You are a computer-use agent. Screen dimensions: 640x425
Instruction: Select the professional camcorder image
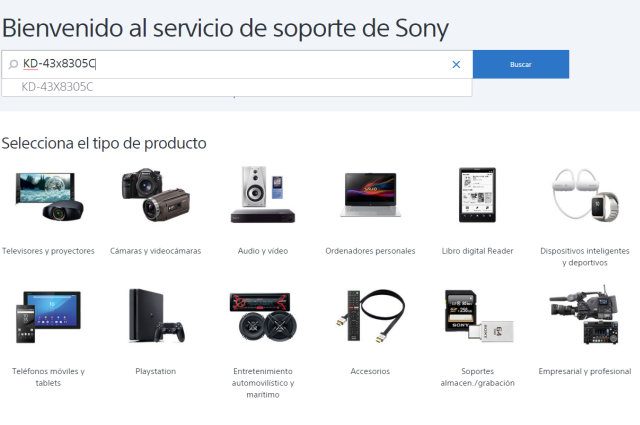(585, 315)
